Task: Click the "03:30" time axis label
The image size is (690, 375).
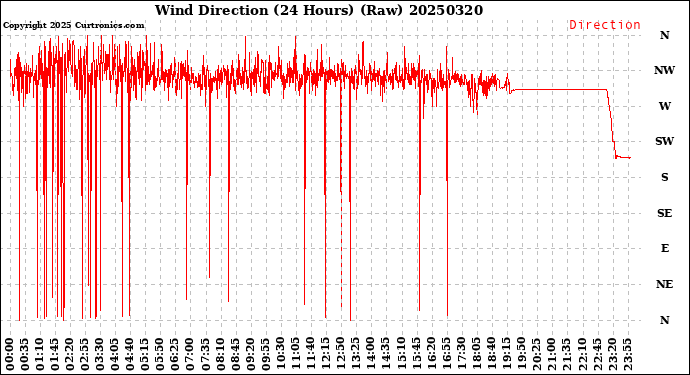Action: coord(100,355)
